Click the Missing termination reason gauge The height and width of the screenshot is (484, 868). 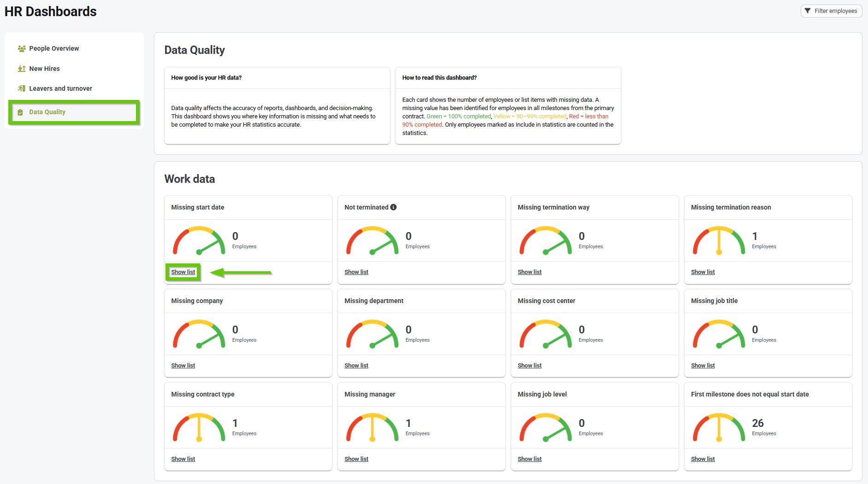coord(719,240)
